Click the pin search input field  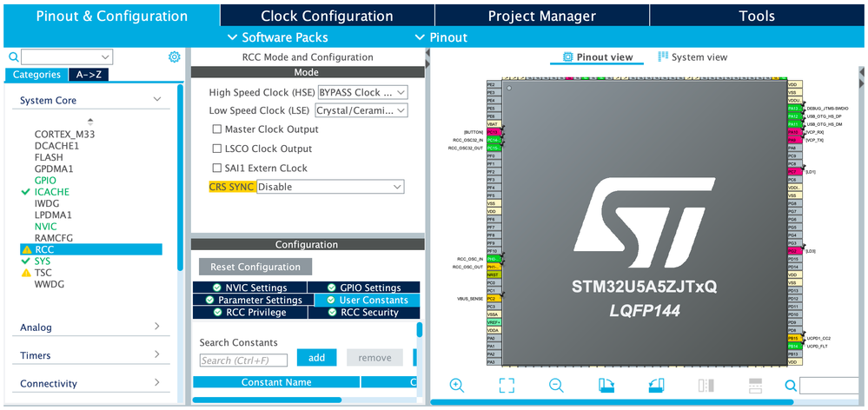[x=829, y=385]
